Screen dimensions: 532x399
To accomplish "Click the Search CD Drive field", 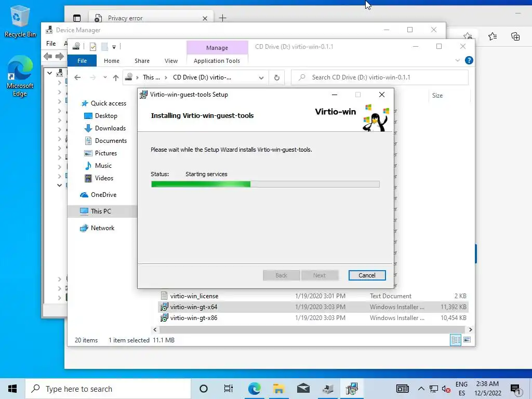I will (x=380, y=77).
